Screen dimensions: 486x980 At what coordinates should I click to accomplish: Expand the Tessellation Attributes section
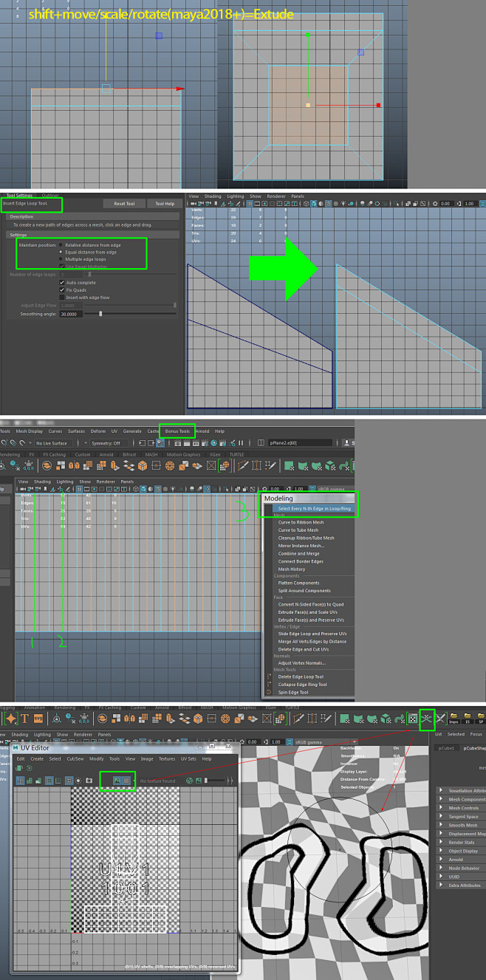461,791
